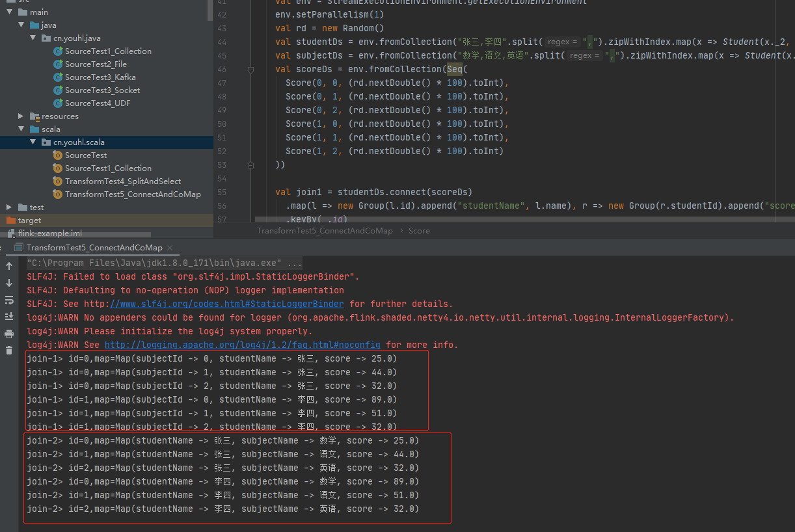
Task: Click line number 55 in the editor gutter
Action: click(222, 192)
